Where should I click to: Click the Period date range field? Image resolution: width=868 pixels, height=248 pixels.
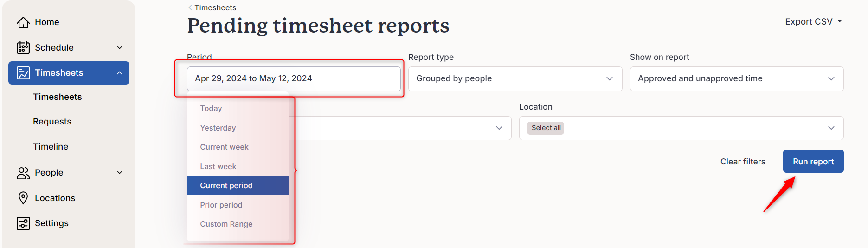(x=294, y=79)
